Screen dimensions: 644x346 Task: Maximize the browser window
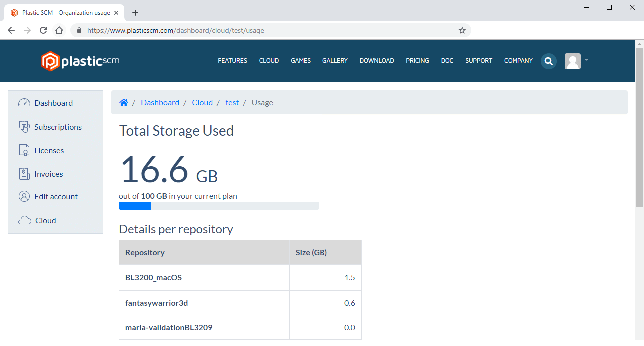point(609,7)
